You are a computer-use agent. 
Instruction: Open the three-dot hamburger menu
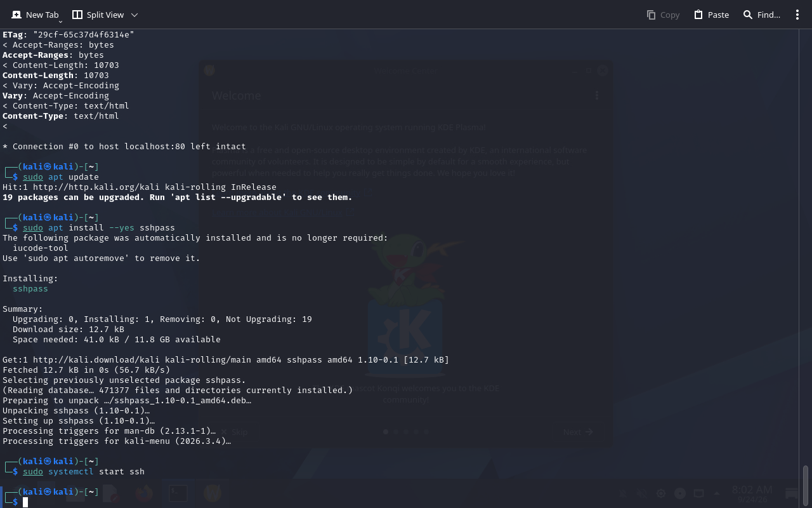(x=797, y=15)
